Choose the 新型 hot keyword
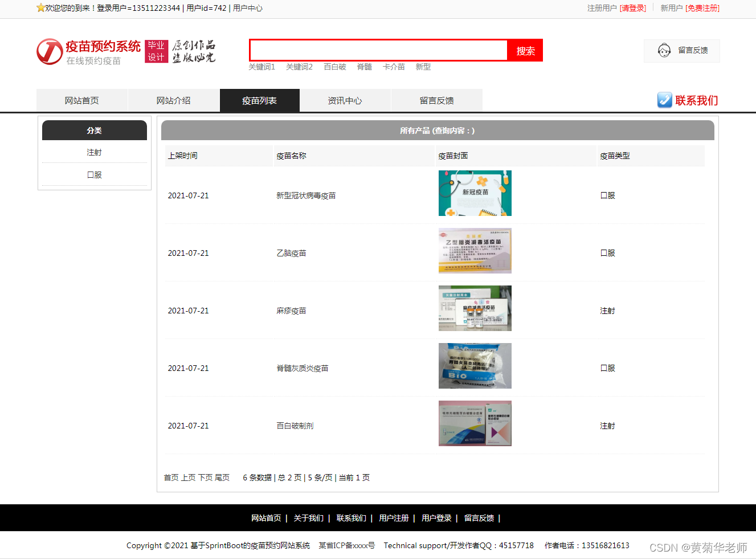 coord(423,67)
